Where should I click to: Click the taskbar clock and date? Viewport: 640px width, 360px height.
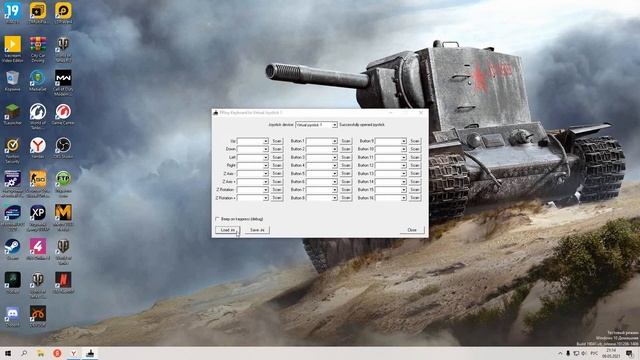pyautogui.click(x=611, y=353)
